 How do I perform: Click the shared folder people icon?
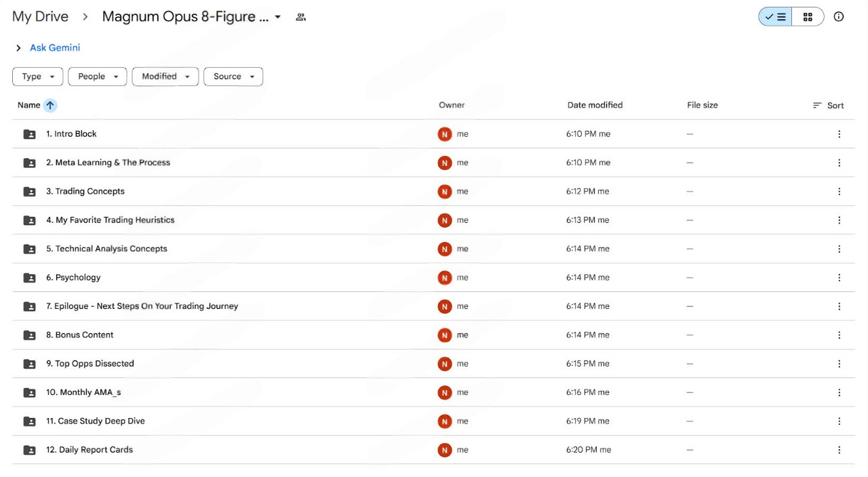pyautogui.click(x=301, y=18)
